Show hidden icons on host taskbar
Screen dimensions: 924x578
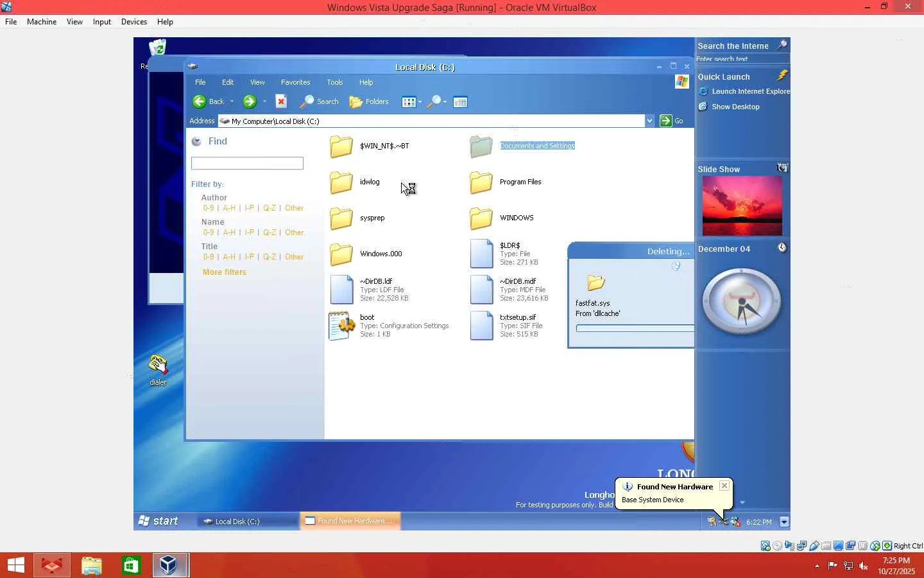[x=817, y=566]
